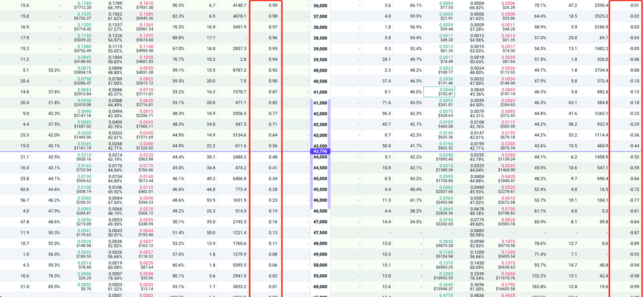Image resolution: width=644 pixels, height=297 pixels.
Task: Click call open interest 6406.8
Action: [239, 178]
